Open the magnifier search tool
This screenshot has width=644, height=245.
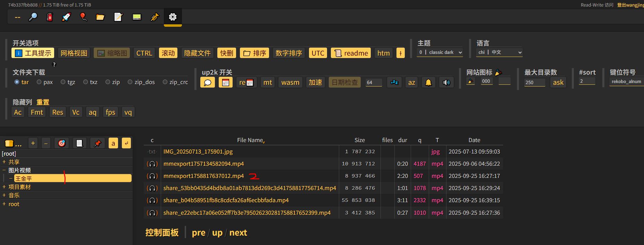click(33, 17)
